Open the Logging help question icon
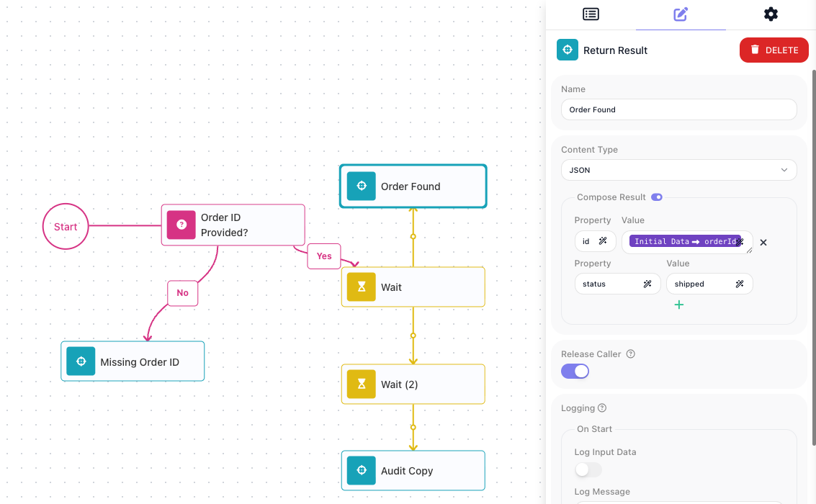Viewport: 816px width, 504px height. click(x=602, y=408)
